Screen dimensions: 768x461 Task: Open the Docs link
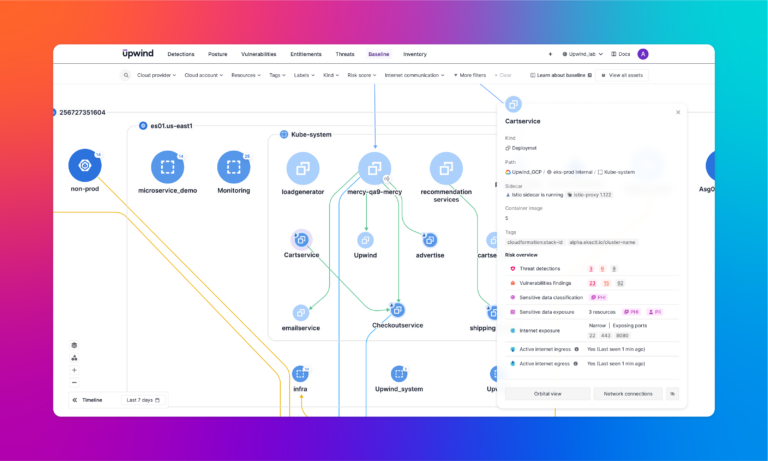point(621,54)
